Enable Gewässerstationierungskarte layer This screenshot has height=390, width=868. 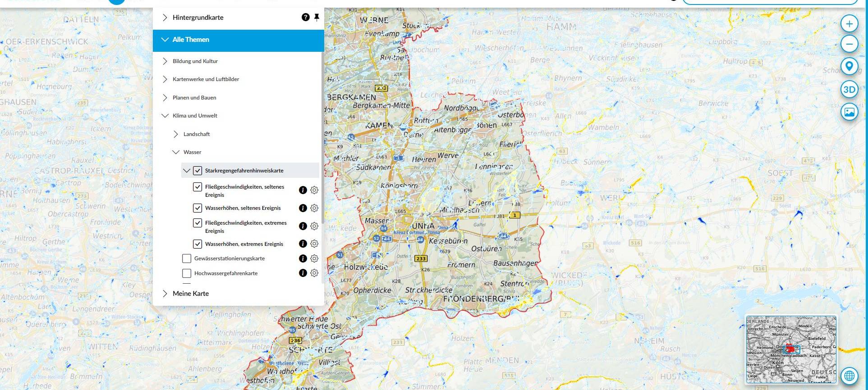coord(187,258)
